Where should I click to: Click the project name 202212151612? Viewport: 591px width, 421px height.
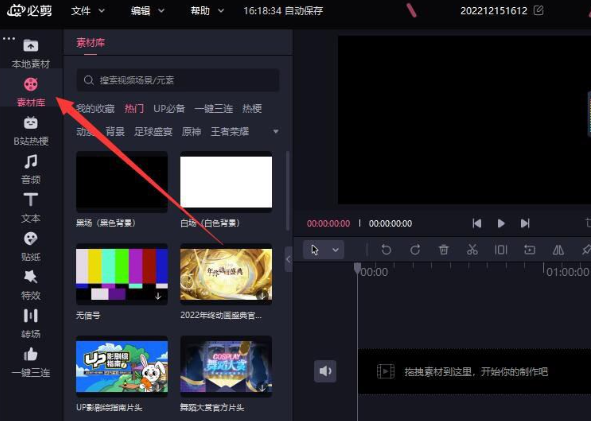point(494,11)
